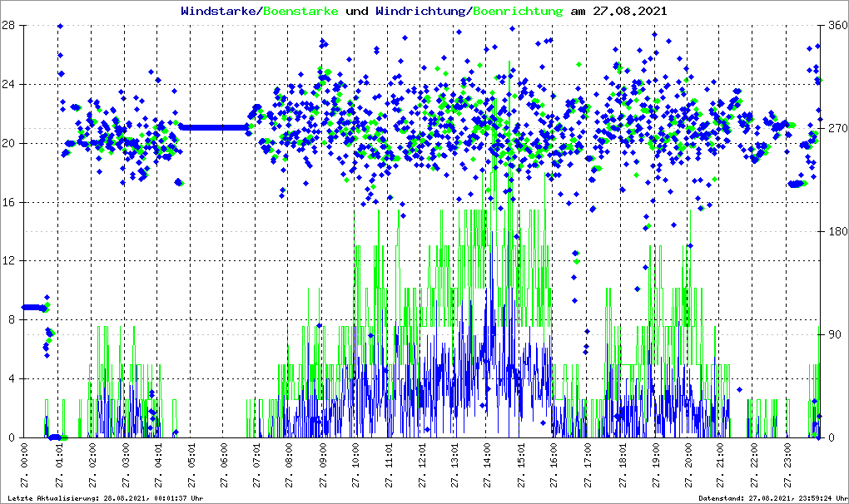Click the blue Windstarke title label
The width and height of the screenshot is (849, 504).
(x=220, y=11)
